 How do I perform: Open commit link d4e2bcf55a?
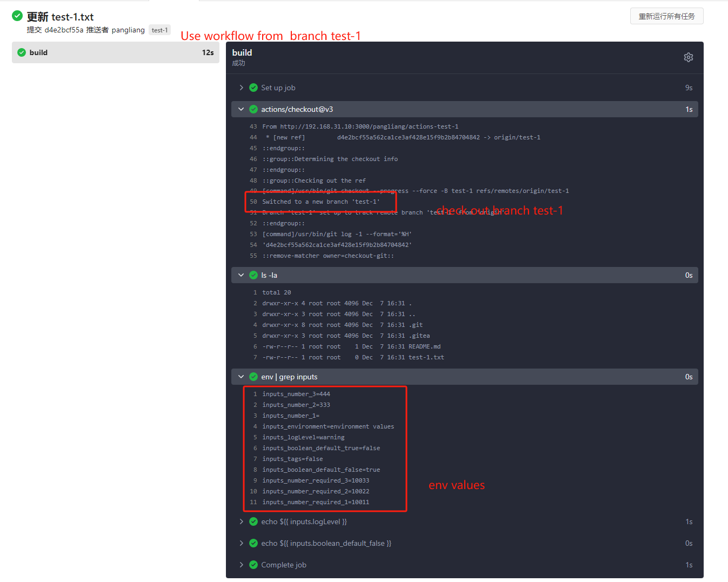(x=64, y=30)
